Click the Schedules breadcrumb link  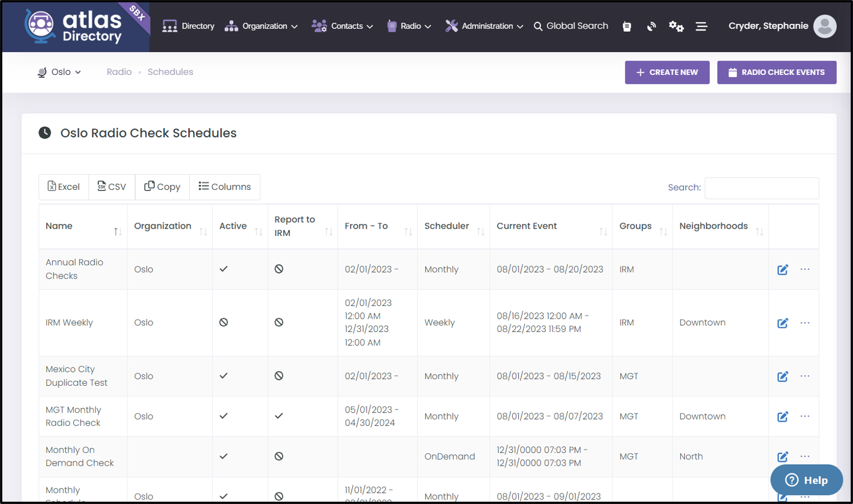tap(170, 72)
